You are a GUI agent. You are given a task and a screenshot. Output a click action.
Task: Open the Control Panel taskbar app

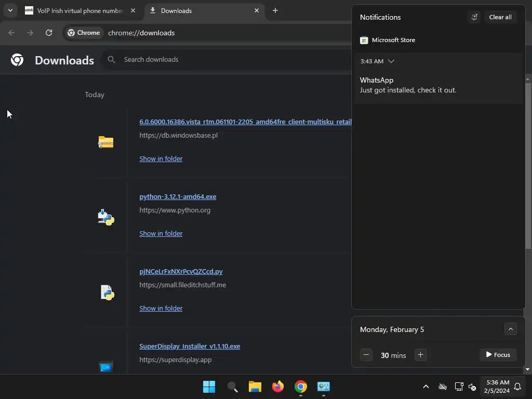pyautogui.click(x=324, y=387)
